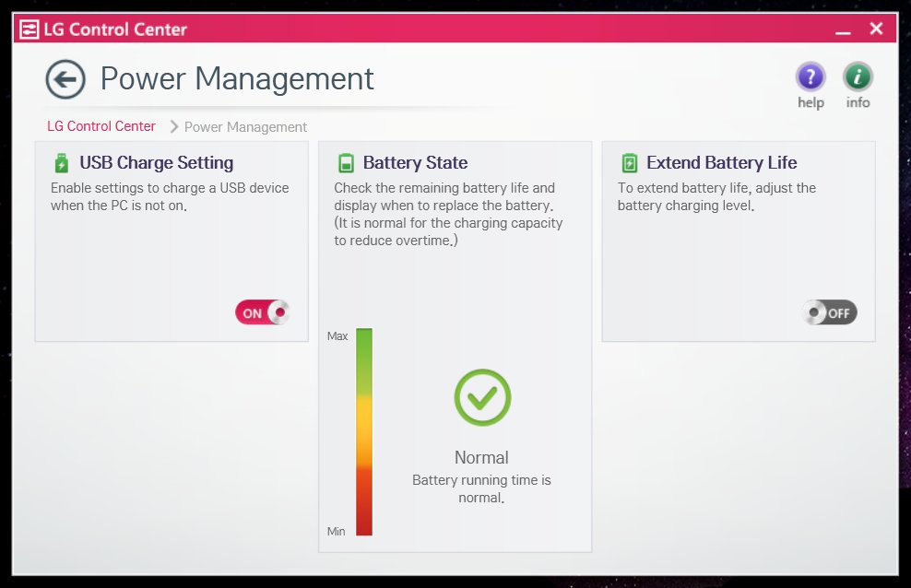Click 'Enable settings to charge a USB device' description
911x588 pixels.
click(170, 197)
